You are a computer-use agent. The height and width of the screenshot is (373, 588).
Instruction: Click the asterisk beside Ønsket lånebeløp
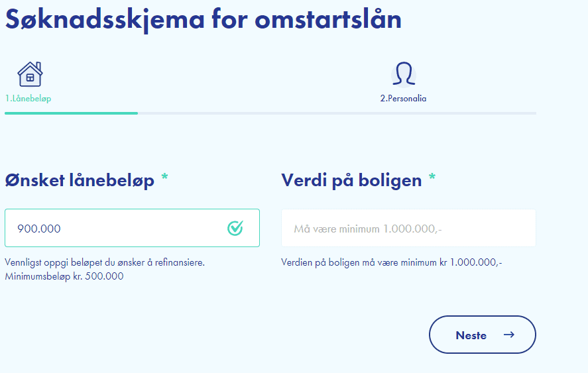click(164, 179)
